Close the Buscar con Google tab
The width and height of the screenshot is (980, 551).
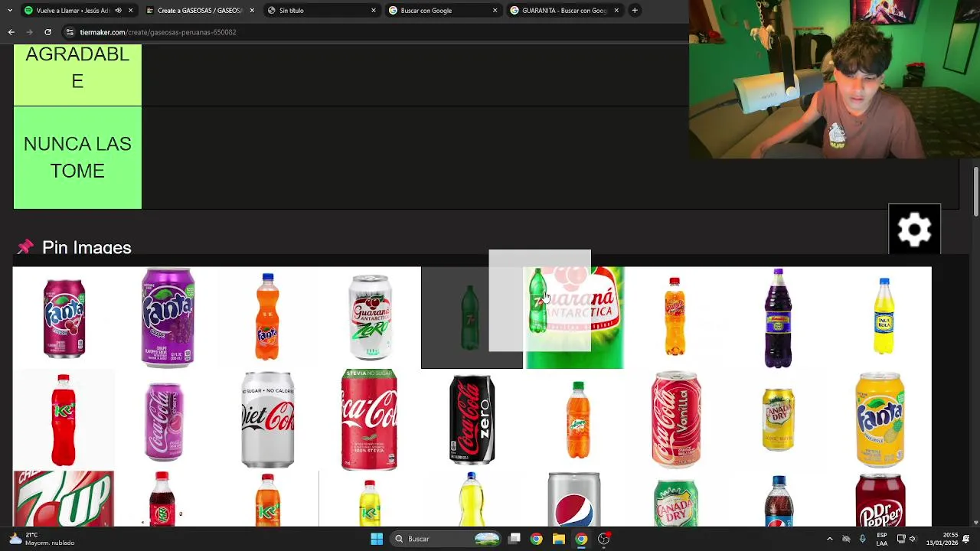(x=495, y=11)
